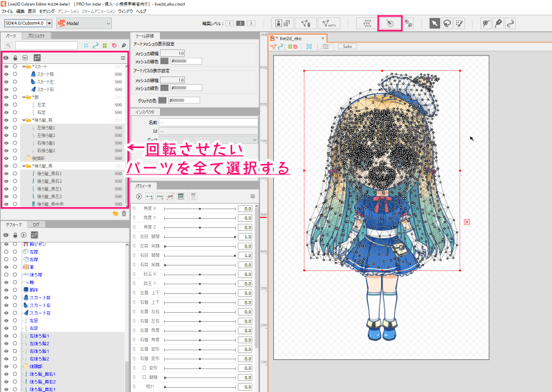Click the three-point key add icon in Parameters
This screenshot has height=392, width=552.
coord(160,197)
